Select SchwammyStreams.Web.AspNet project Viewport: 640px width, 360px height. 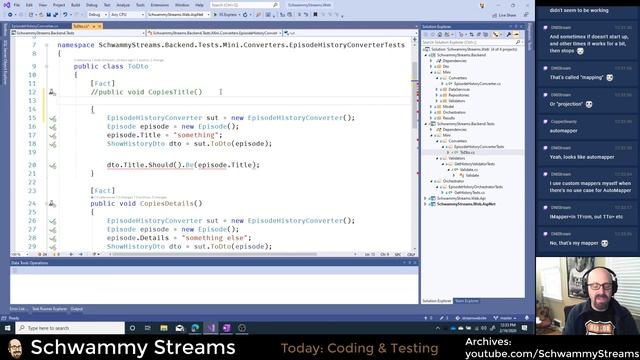pyautogui.click(x=466, y=204)
